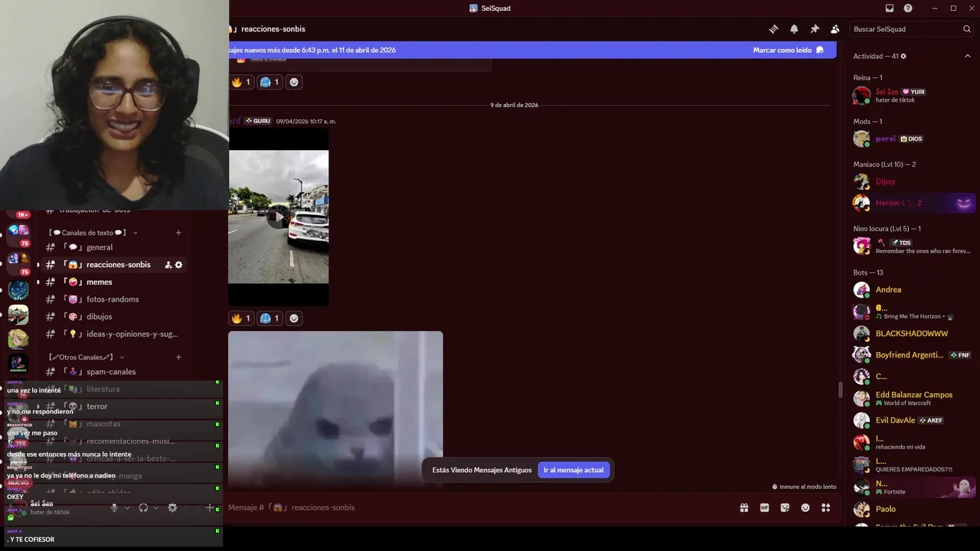Open persi member profile under Mods

pos(912,139)
